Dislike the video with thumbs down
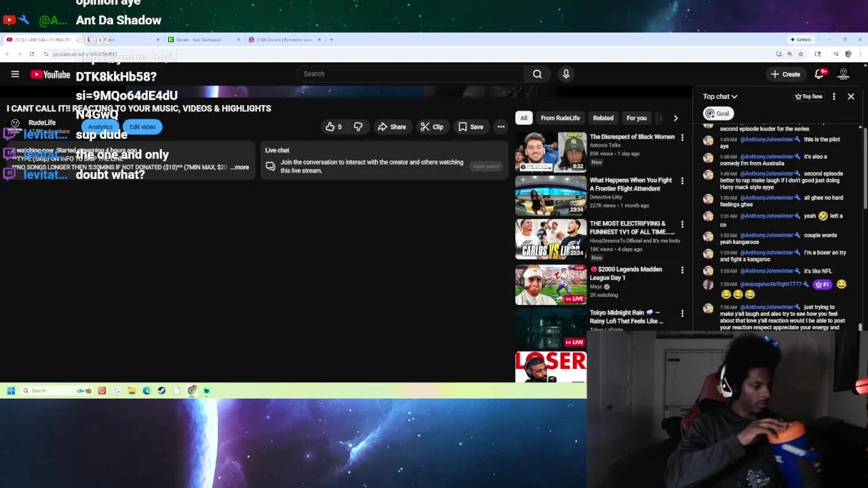Viewport: 868px width, 488px height. (x=358, y=127)
